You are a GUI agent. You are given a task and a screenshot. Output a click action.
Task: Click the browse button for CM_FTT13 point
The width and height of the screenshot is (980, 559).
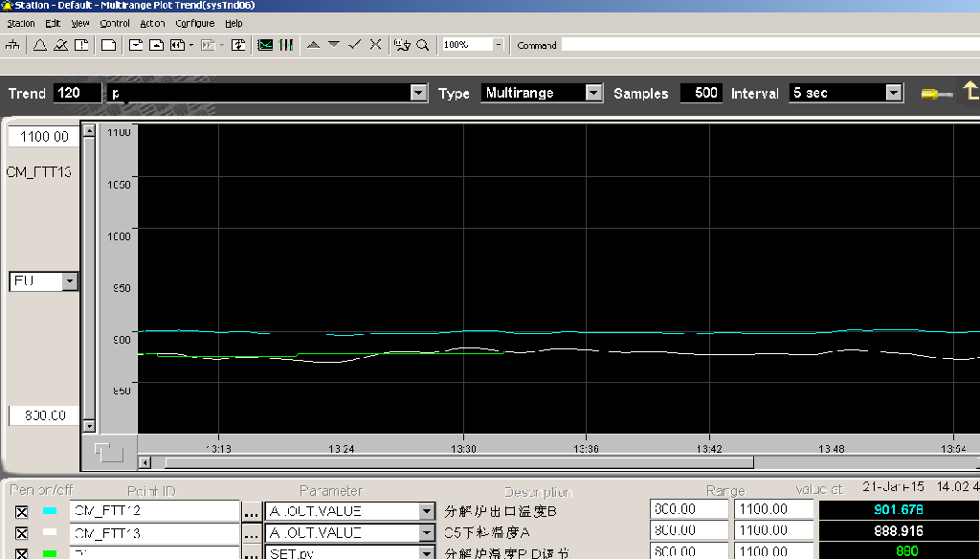(252, 533)
